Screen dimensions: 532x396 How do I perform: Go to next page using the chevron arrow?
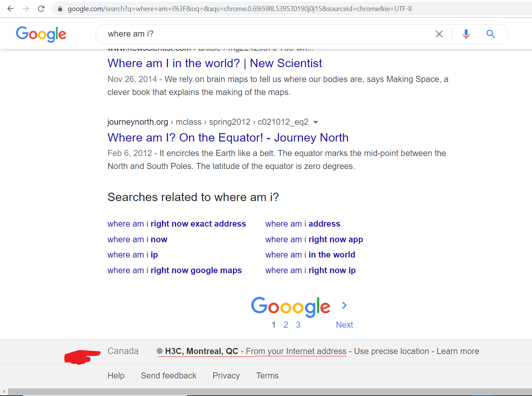[344, 305]
